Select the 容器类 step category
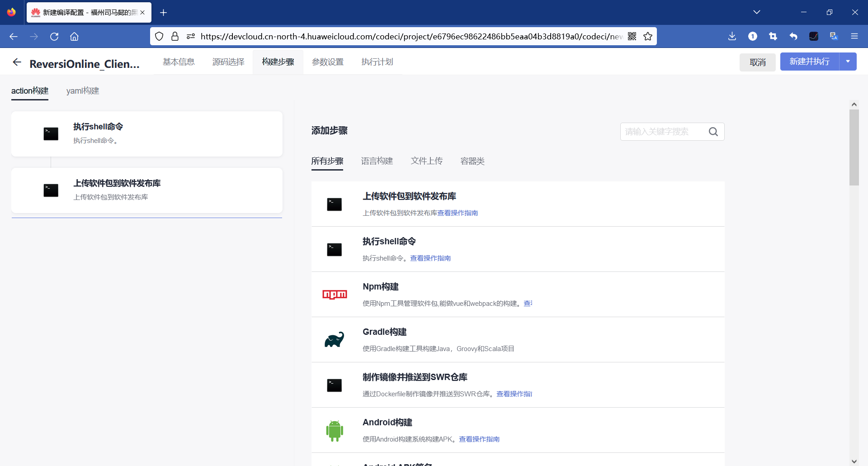This screenshot has height=466, width=868. pos(472,161)
